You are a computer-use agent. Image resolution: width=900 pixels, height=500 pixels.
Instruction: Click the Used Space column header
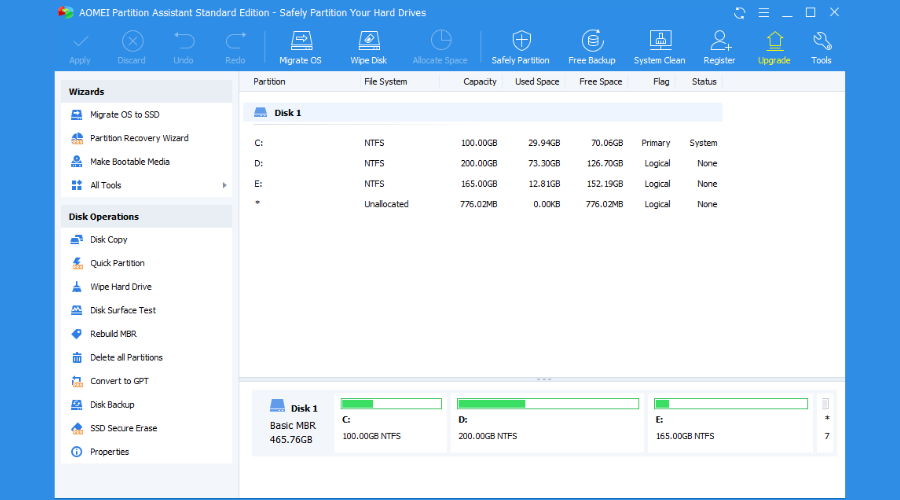537,82
